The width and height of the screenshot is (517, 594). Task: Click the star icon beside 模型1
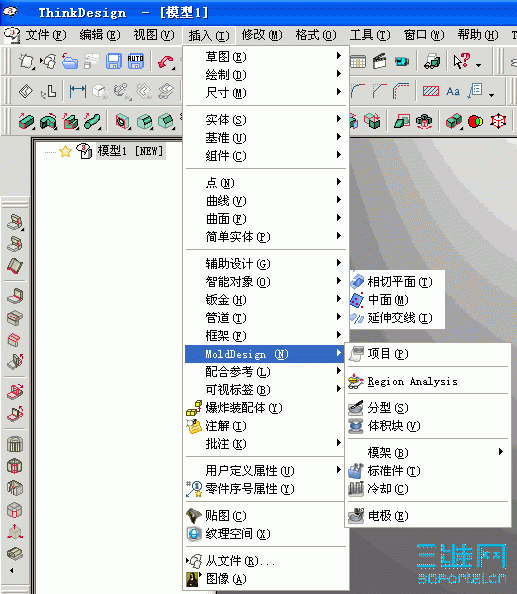tap(65, 152)
